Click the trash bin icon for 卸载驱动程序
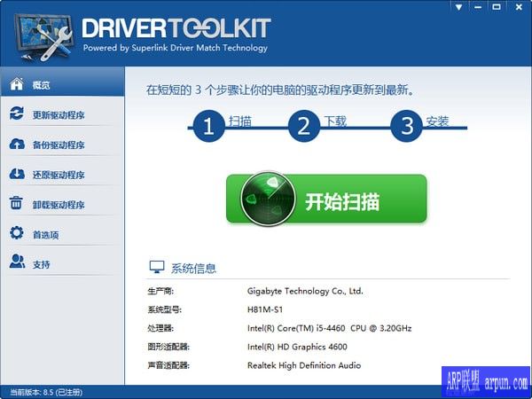Image resolution: width=532 pixels, height=399 pixels. pos(16,203)
